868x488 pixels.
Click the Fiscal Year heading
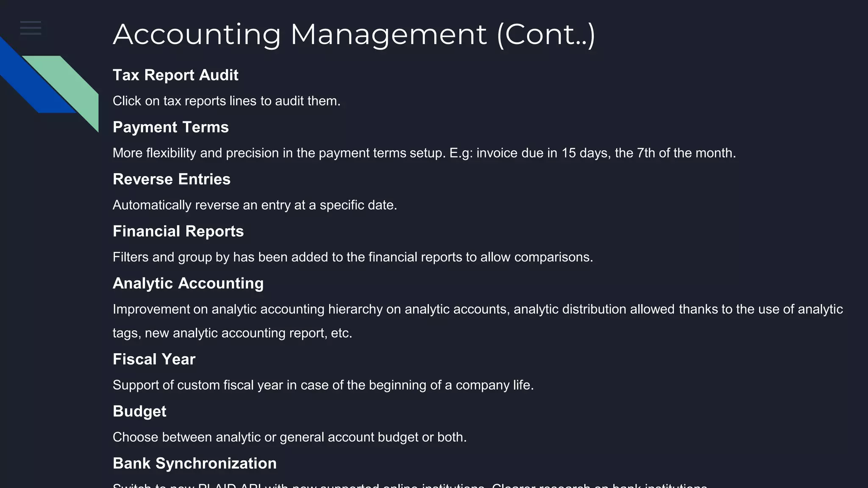(x=154, y=359)
